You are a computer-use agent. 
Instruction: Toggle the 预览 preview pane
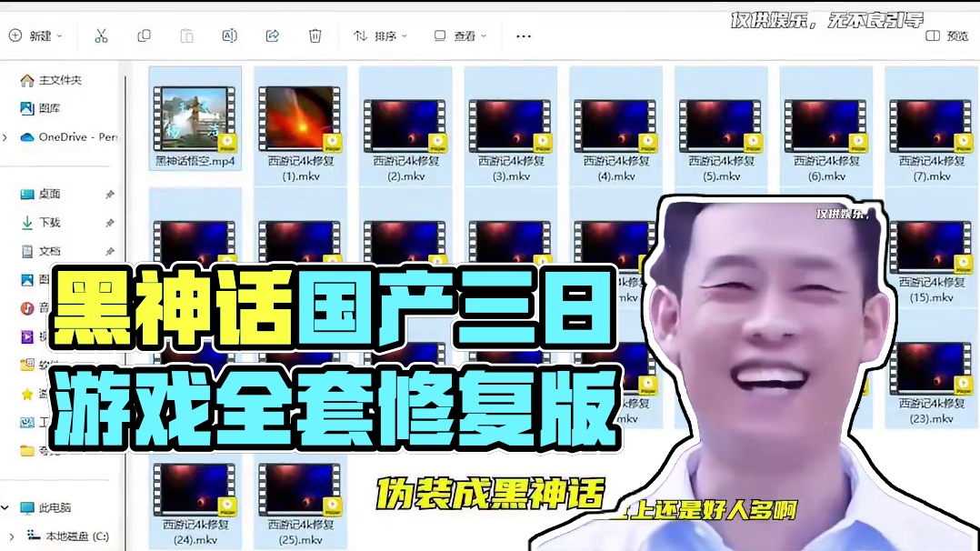[x=944, y=35]
